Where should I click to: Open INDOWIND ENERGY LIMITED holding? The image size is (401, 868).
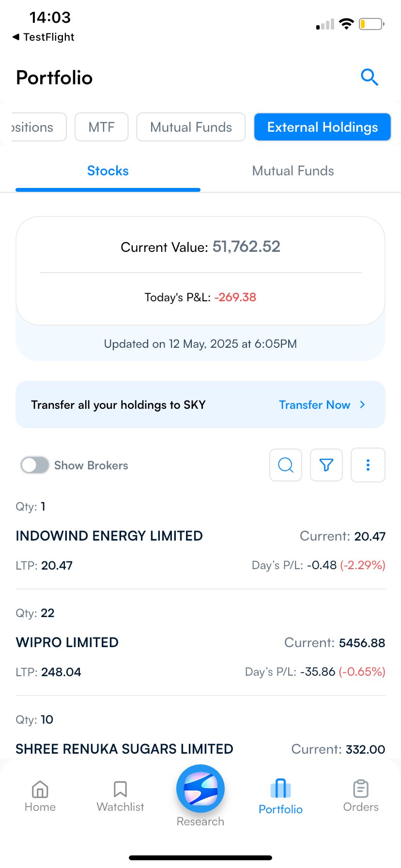click(200, 536)
